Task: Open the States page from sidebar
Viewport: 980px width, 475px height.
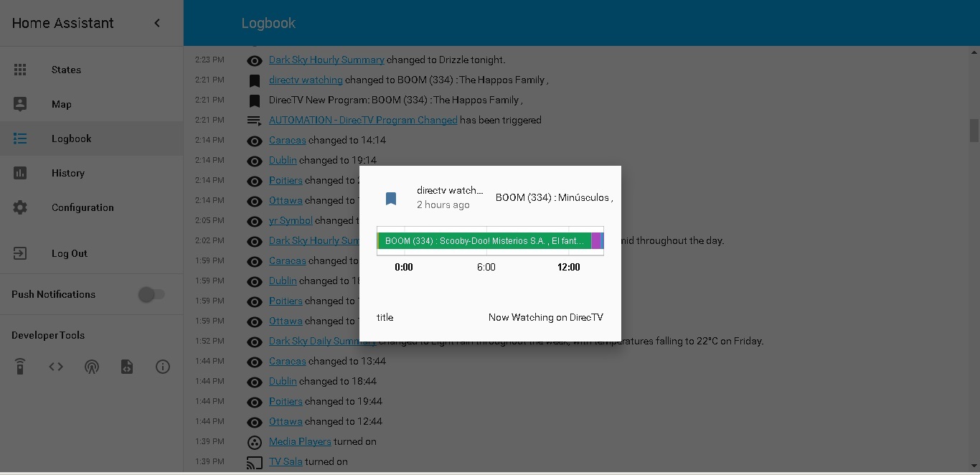Action: pos(65,70)
